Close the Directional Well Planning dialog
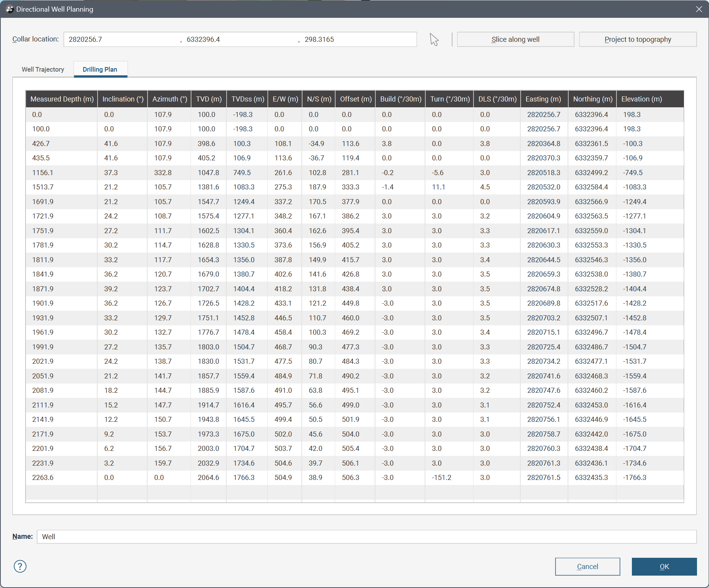This screenshot has width=709, height=588. 699,9
